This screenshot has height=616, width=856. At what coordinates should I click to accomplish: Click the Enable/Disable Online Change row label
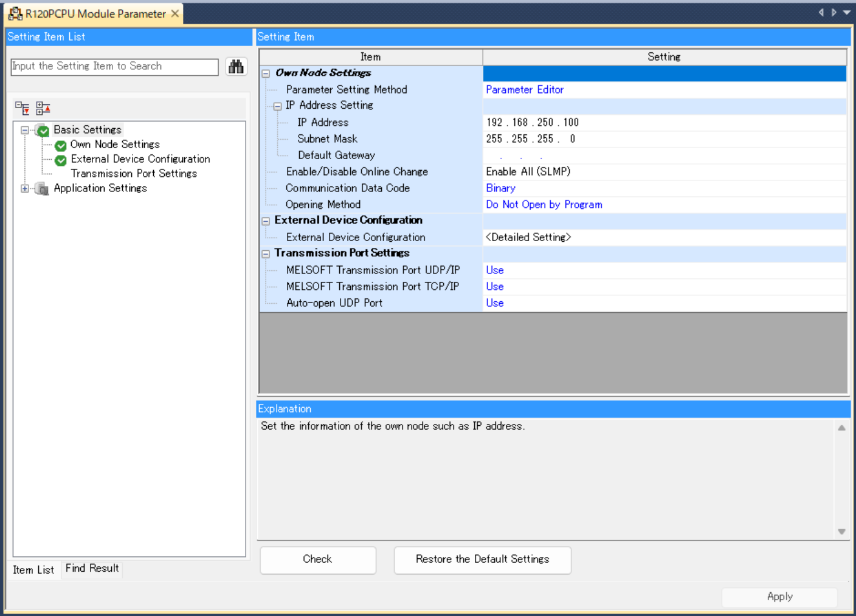357,172
